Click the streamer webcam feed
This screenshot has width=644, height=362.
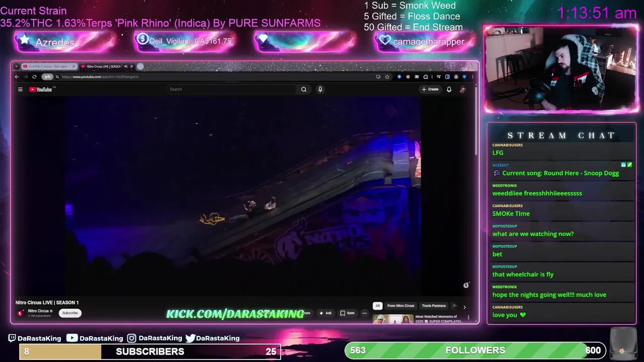click(x=561, y=68)
